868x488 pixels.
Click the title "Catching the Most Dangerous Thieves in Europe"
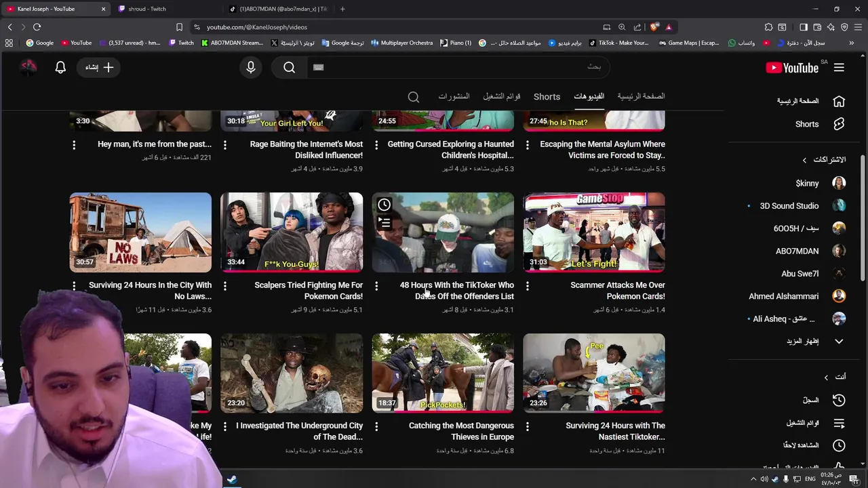(x=461, y=431)
